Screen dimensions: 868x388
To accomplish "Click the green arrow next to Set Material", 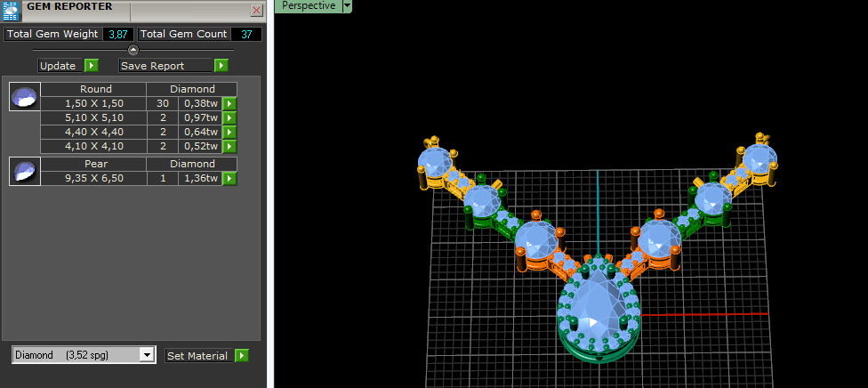I will [x=241, y=356].
